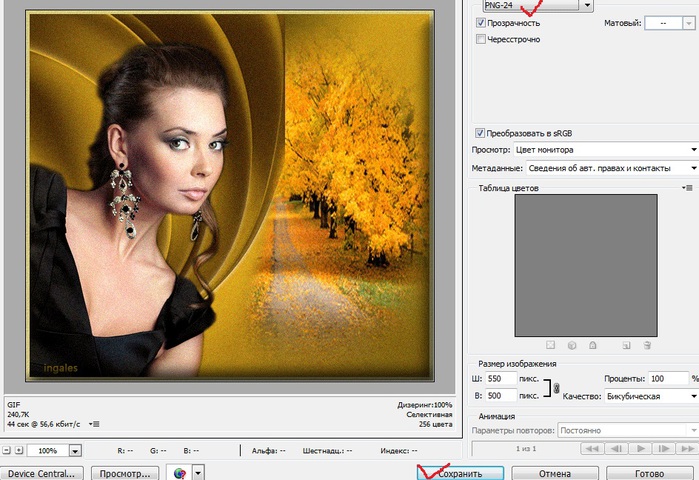Click the width Ш input field

pos(501,380)
